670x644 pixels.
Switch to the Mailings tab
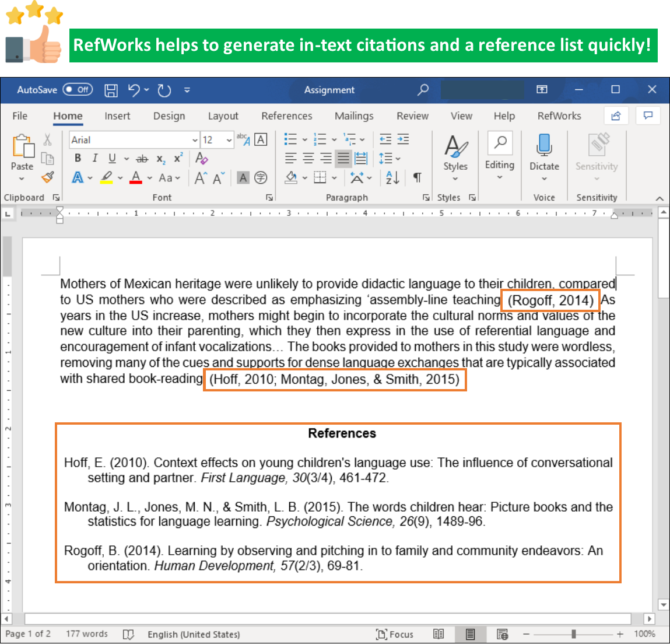(x=354, y=116)
